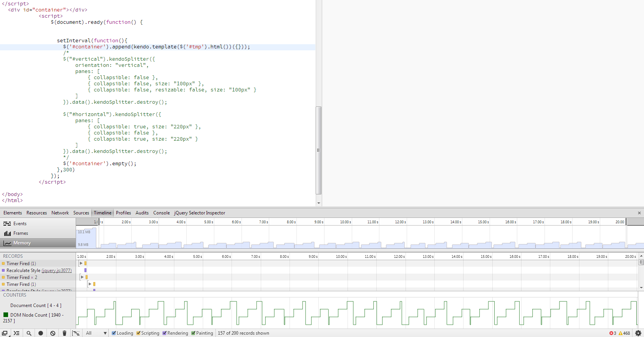Click the DOM Node Count green swatch
The image size is (644, 337).
pyautogui.click(x=6, y=315)
